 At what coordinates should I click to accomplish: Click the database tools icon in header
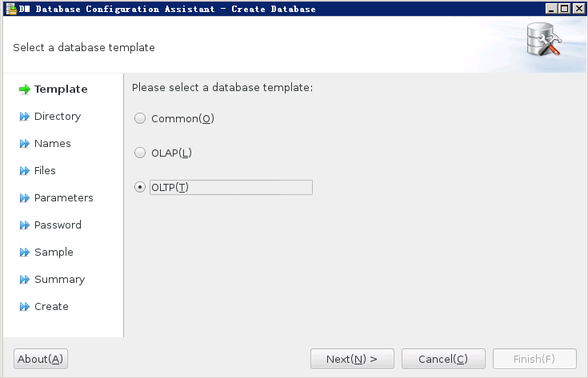point(544,40)
